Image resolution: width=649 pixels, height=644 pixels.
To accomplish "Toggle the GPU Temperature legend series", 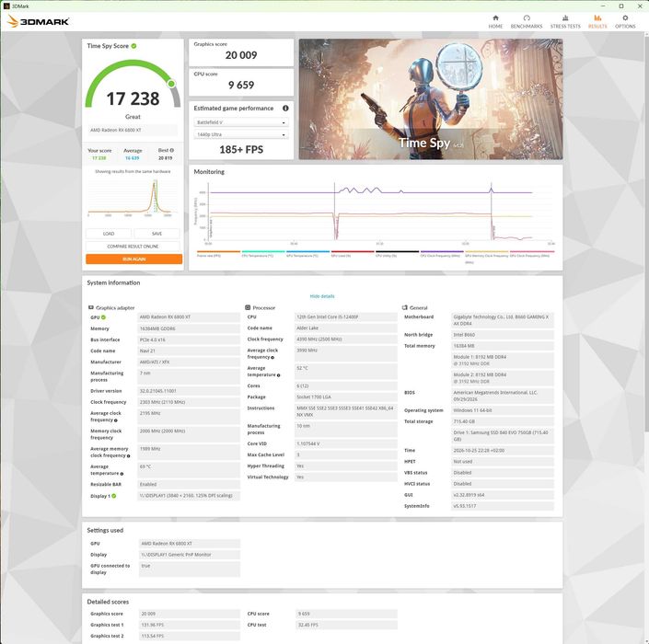I will (308, 254).
